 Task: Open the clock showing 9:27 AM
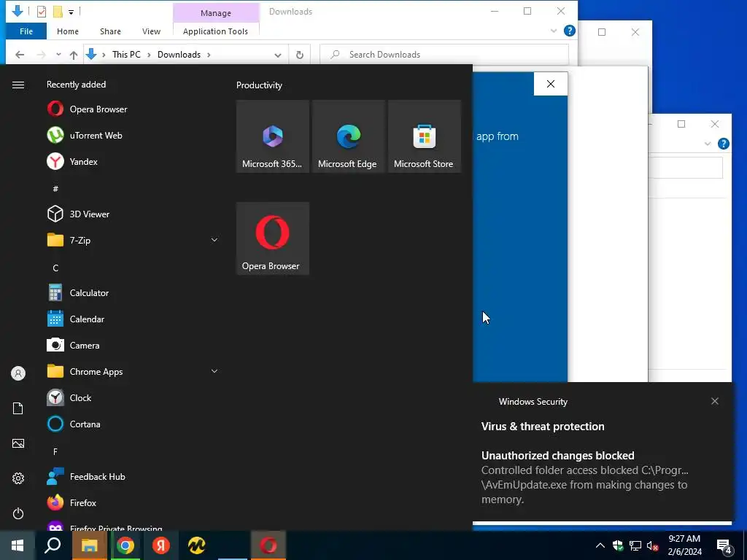pos(684,545)
